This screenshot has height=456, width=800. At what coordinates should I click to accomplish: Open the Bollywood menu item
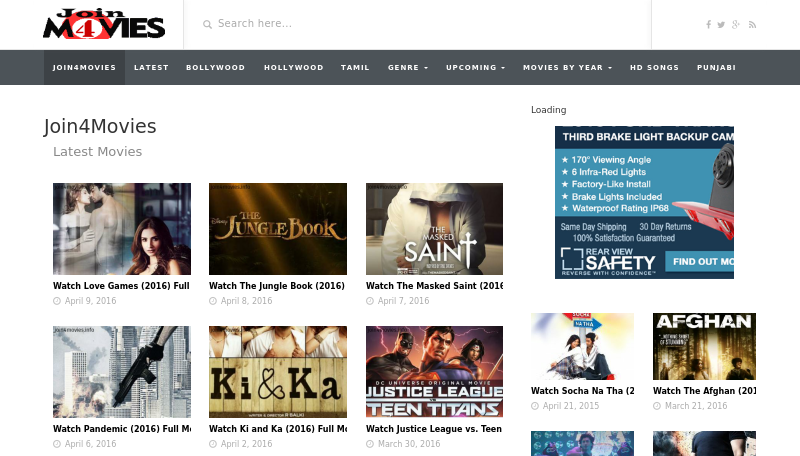click(x=215, y=67)
